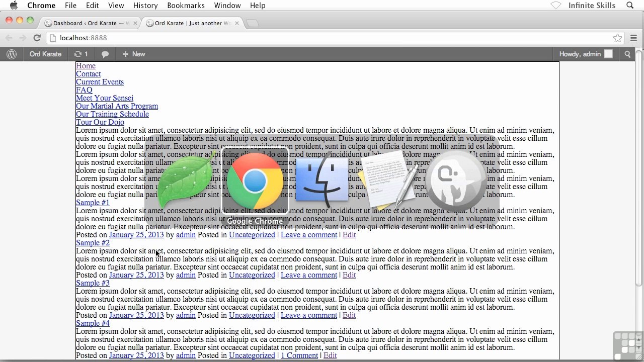
Task: Open the Our Training Schedule link
Action: 112,114
